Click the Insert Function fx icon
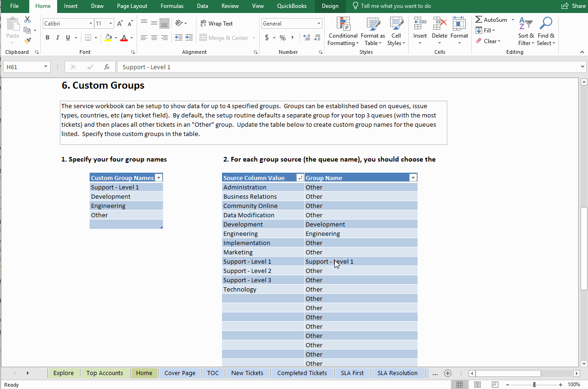The image size is (588, 389). 106,67
